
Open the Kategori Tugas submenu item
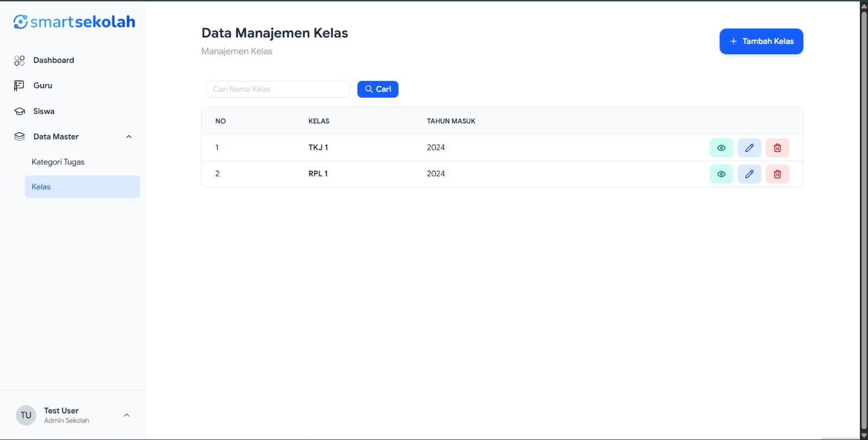[58, 162]
